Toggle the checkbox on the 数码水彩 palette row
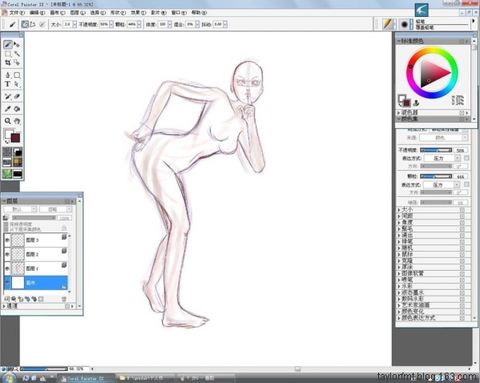Viewport: 480px width, 383px height. 462,299
